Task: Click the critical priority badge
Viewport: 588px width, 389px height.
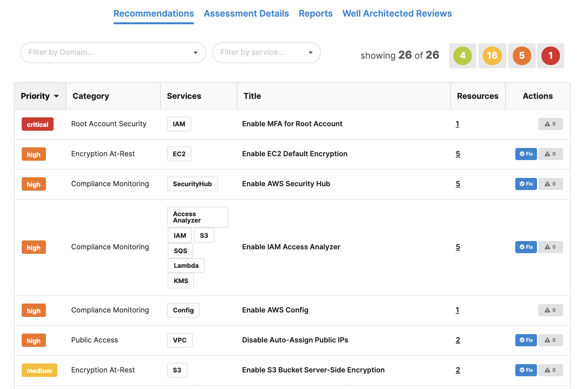Action: (x=38, y=124)
